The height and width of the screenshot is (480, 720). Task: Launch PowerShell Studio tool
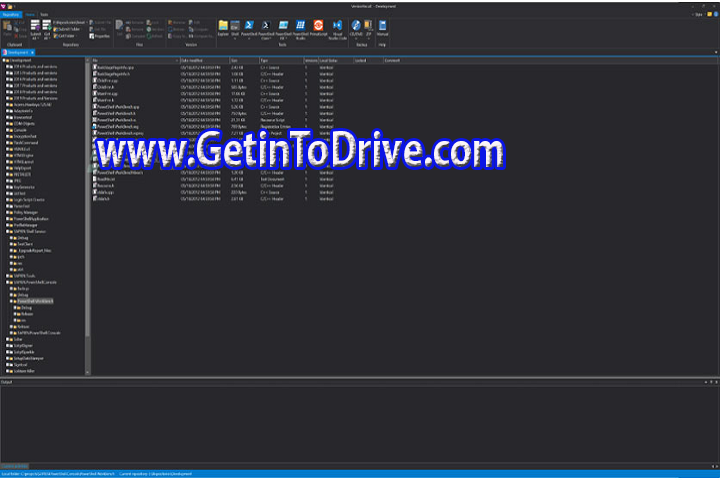pyautogui.click(x=300, y=29)
